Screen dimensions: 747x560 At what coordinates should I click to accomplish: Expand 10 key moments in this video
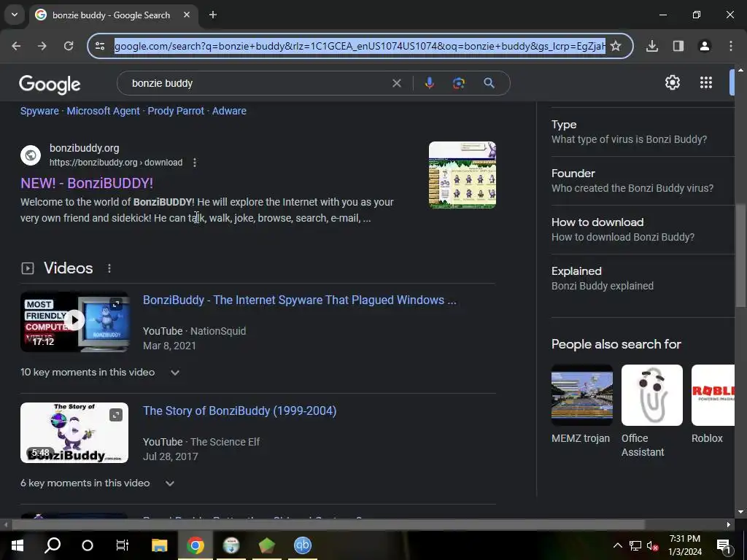click(175, 373)
